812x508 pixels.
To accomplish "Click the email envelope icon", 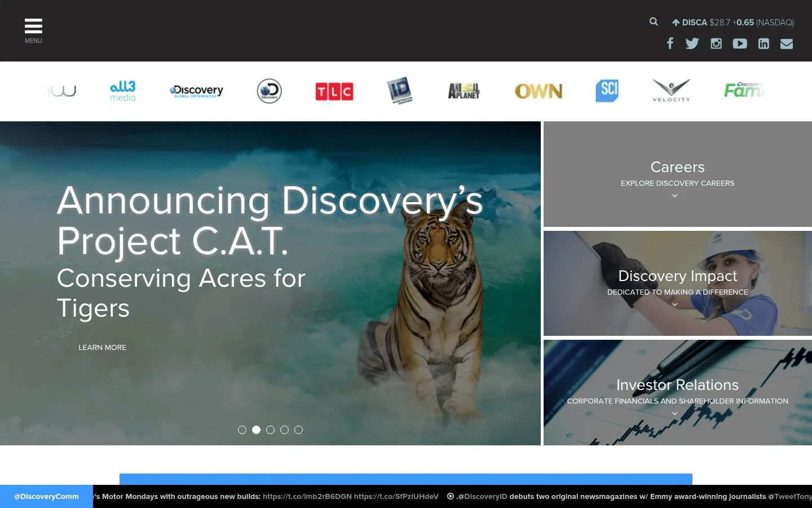I will coord(787,43).
